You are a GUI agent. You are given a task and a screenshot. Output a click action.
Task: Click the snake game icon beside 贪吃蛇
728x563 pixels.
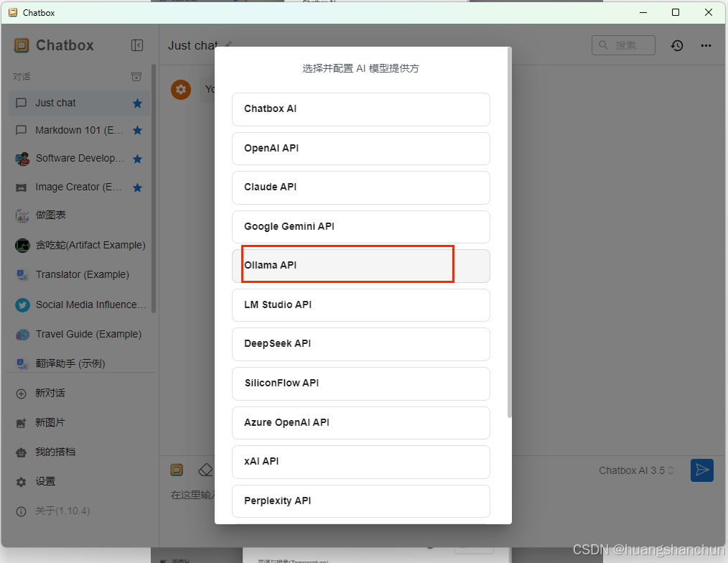click(x=22, y=246)
